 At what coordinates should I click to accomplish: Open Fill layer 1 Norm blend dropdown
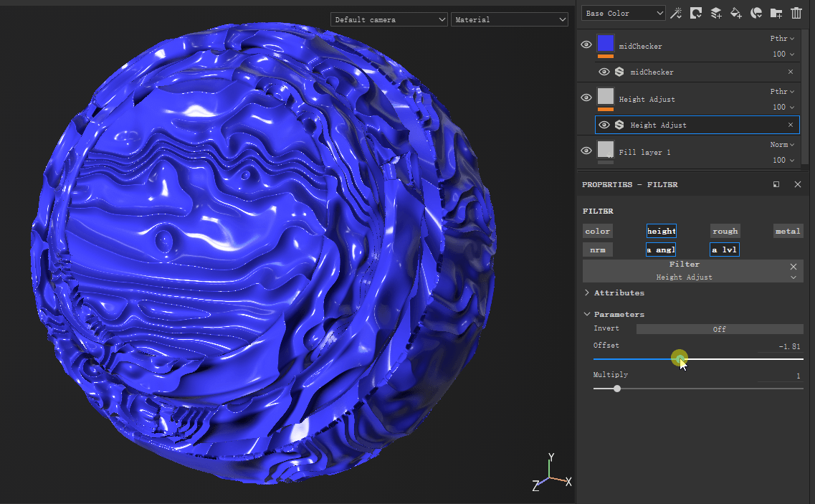pos(782,145)
